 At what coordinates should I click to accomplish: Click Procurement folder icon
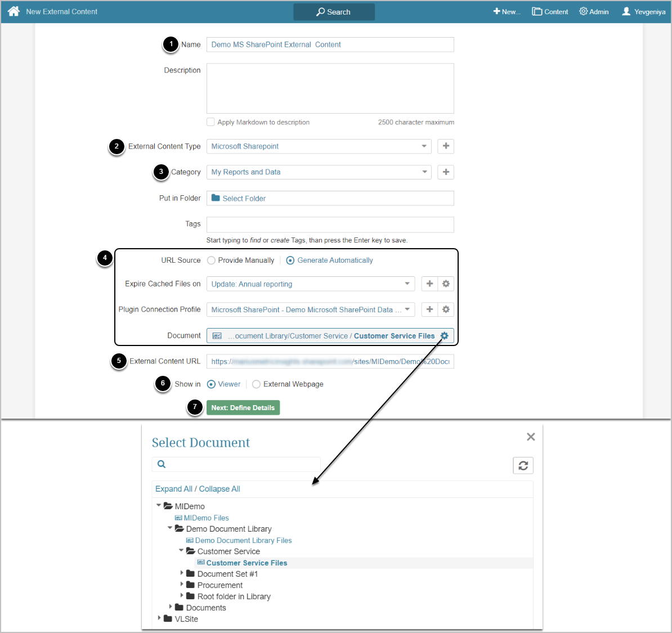191,585
